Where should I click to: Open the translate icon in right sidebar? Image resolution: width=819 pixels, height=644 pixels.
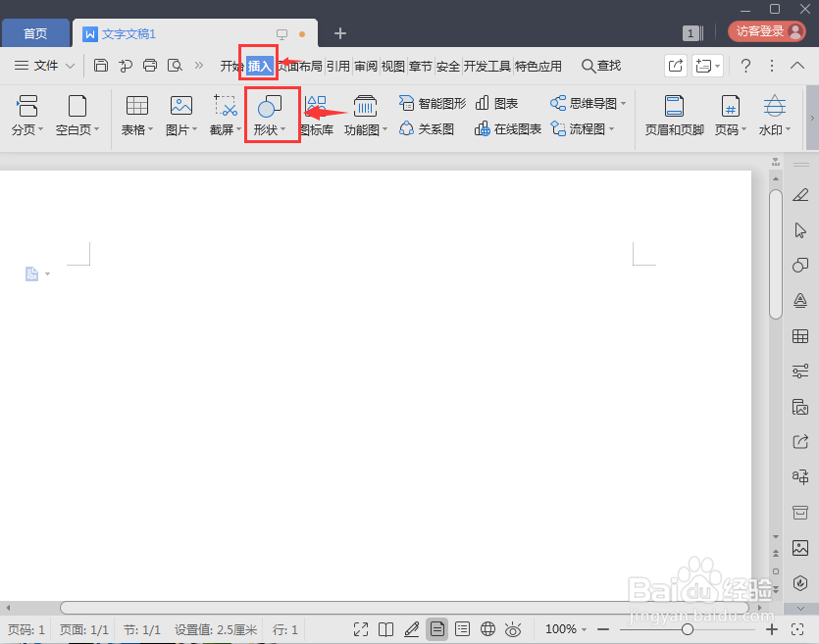[x=800, y=476]
